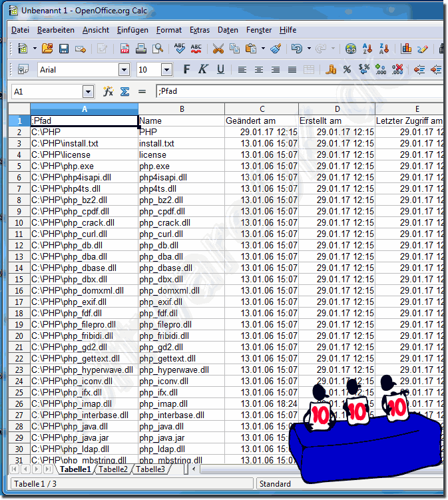Image resolution: width=448 pixels, height=500 pixels.
Task: Align cell content right
Action: tap(276, 69)
